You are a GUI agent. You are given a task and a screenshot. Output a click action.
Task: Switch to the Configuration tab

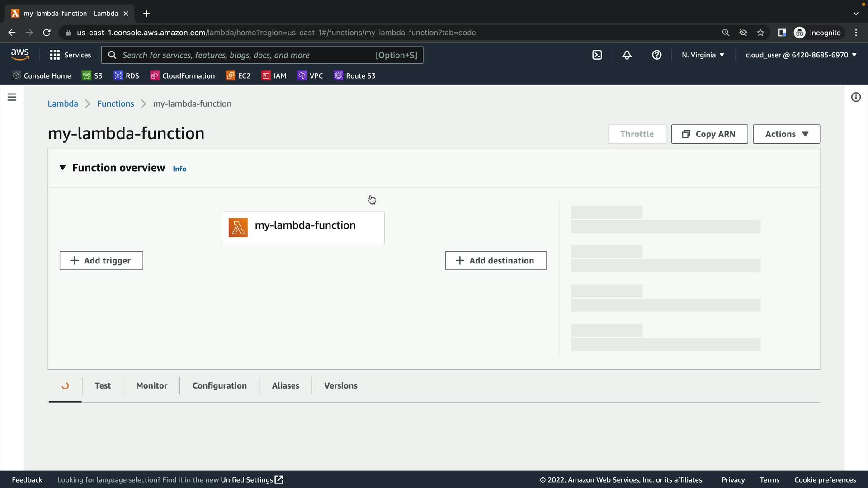click(x=219, y=385)
